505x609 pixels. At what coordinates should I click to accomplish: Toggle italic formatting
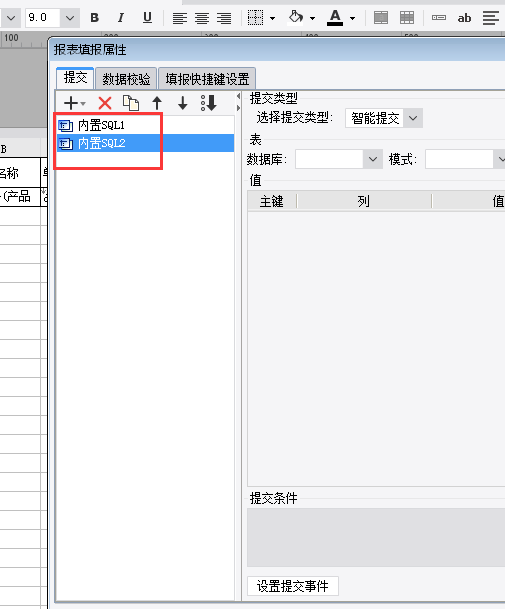(x=121, y=18)
